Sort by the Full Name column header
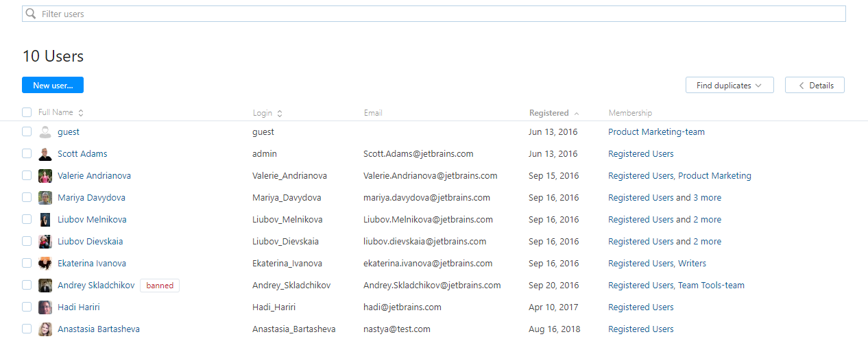This screenshot has width=868, height=354. click(x=56, y=113)
